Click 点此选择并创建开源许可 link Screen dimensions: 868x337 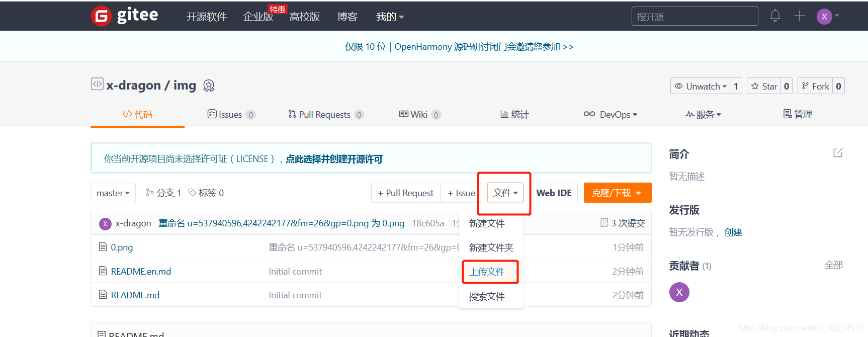(334, 159)
